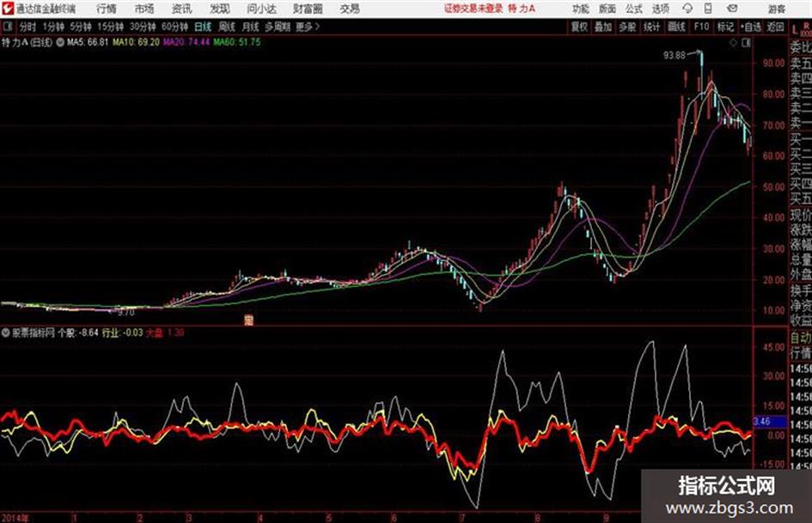
Task: Open the 多周期 multi-period view
Action: coord(278,27)
